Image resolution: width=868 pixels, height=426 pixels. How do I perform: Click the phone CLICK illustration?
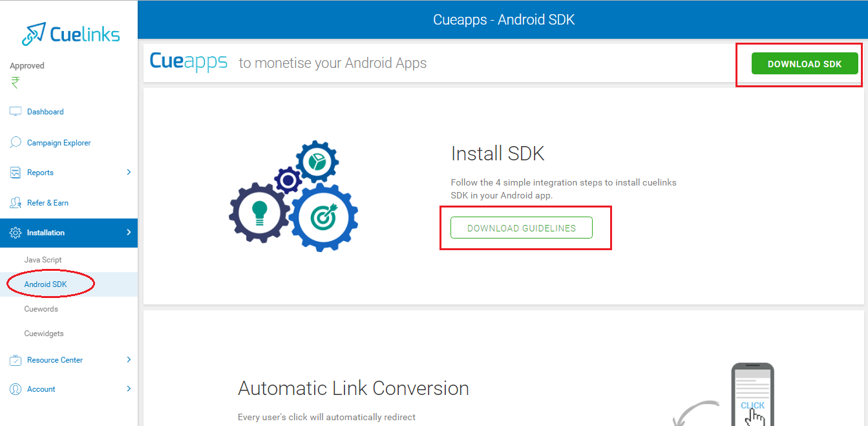[752, 394]
